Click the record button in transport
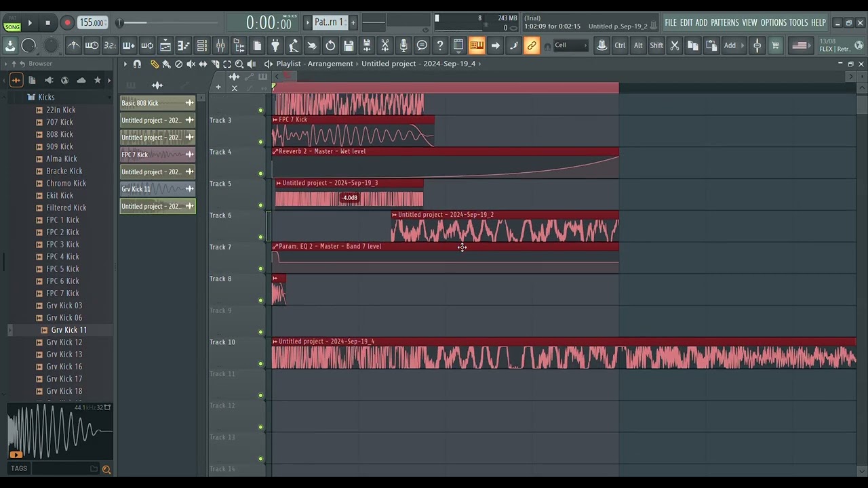The image size is (868, 488). click(67, 22)
